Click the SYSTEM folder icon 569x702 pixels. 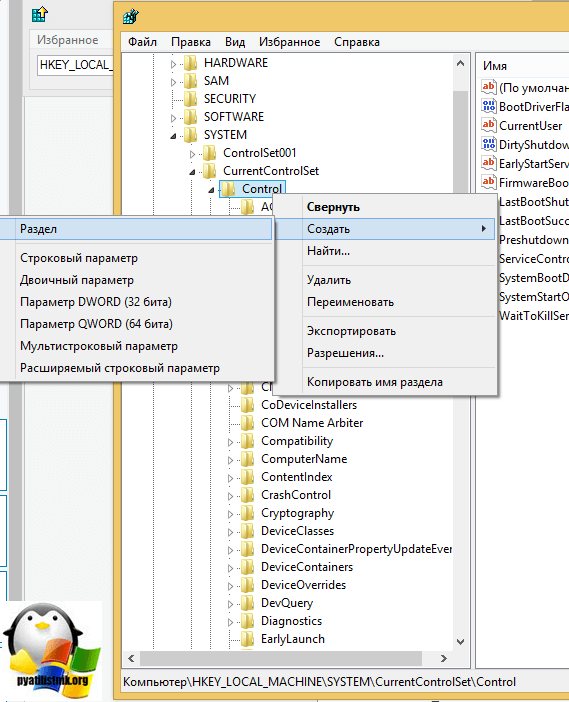(191, 135)
